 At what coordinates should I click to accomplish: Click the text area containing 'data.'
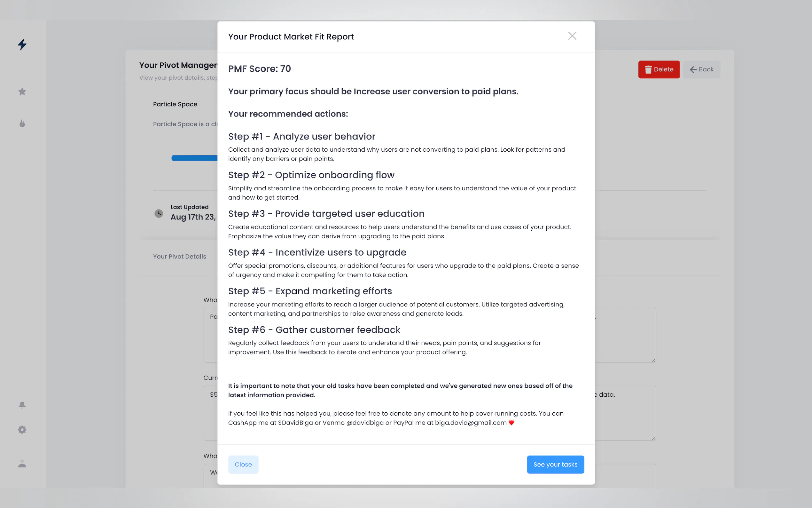pos(625,413)
